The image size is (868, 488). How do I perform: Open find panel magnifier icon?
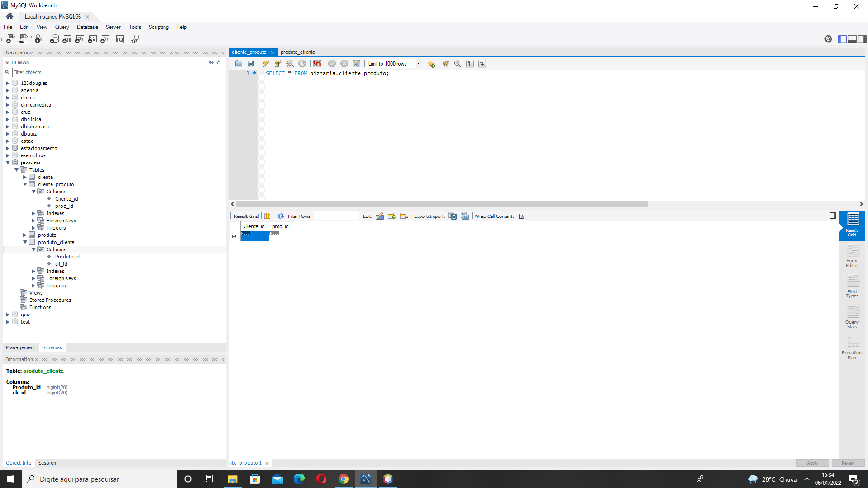pyautogui.click(x=458, y=64)
